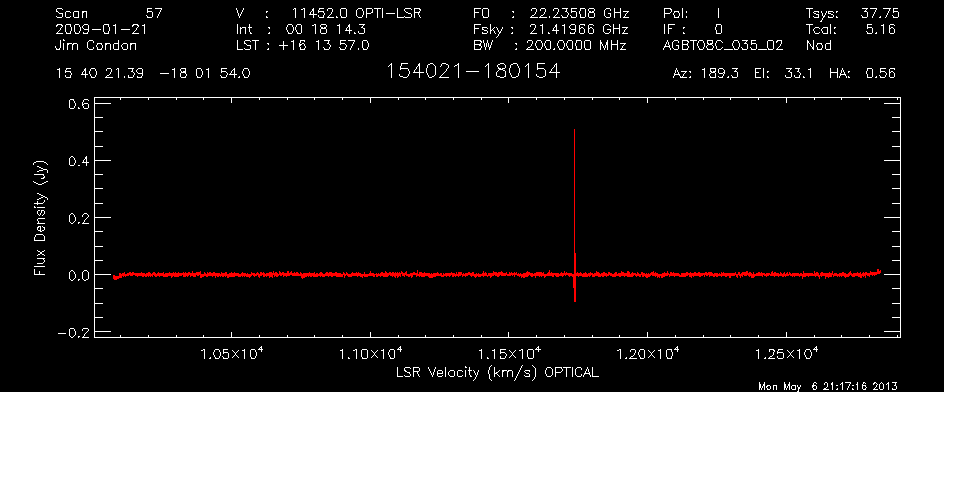Image resolution: width=962 pixels, height=490 pixels.
Task: Click sky frequency 21.41966 GHz
Action: 579,29
